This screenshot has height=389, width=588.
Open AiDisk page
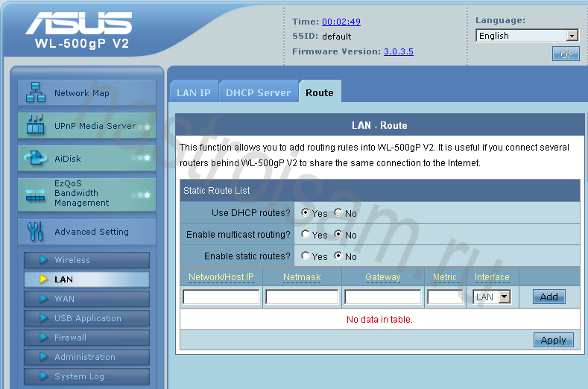point(86,158)
